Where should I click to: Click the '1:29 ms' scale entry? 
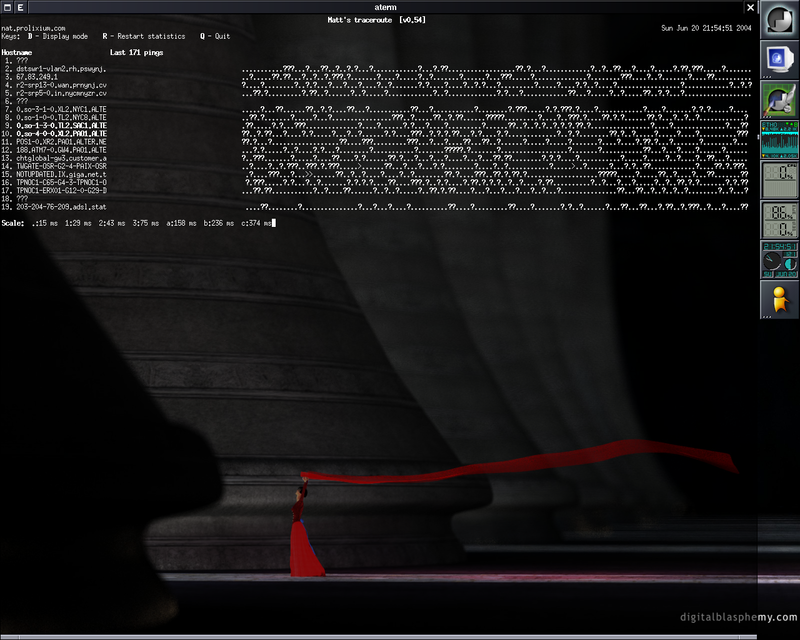point(78,223)
